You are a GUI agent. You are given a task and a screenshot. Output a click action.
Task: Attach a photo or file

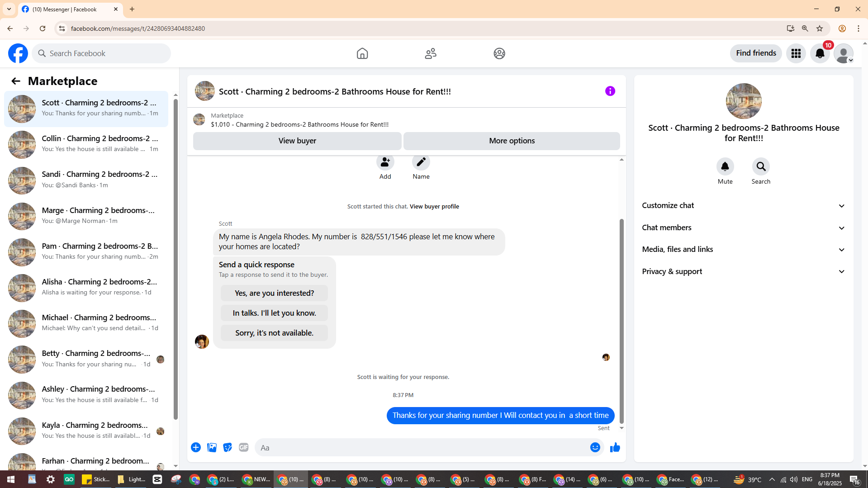pyautogui.click(x=212, y=447)
